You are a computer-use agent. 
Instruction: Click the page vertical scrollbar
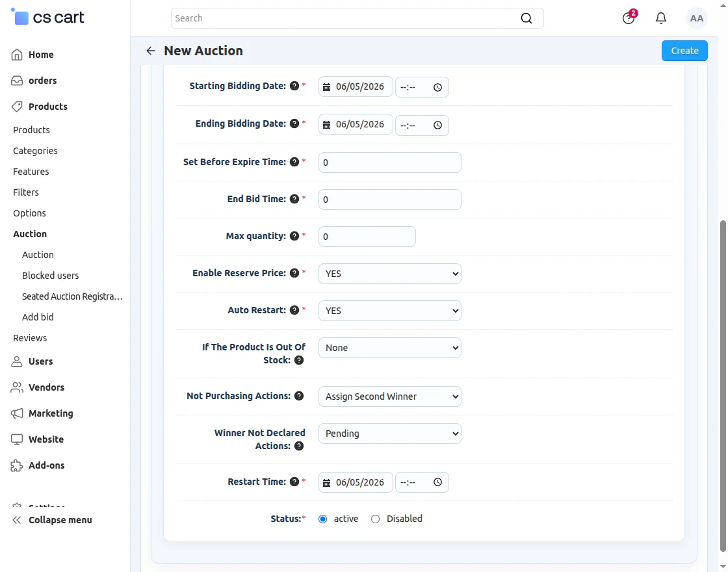click(723, 387)
